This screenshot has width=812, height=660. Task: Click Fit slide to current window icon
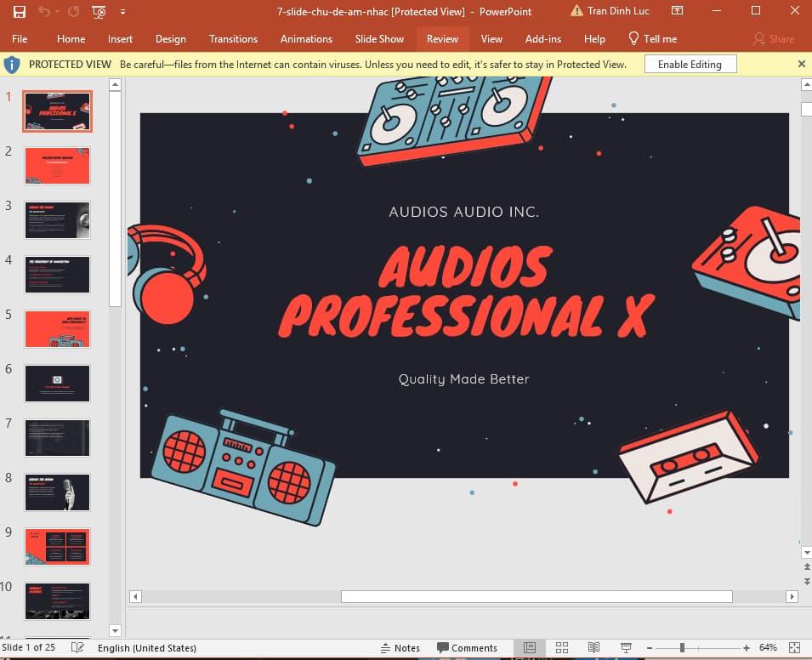(796, 647)
